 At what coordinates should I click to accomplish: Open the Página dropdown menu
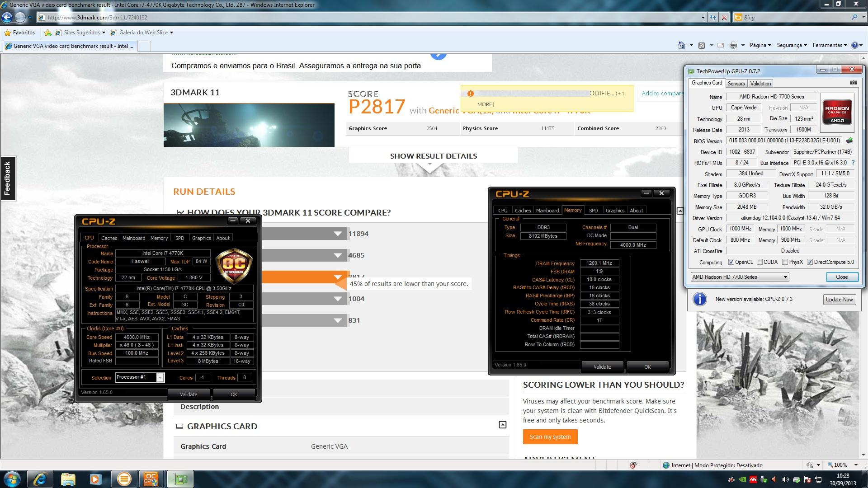[760, 45]
